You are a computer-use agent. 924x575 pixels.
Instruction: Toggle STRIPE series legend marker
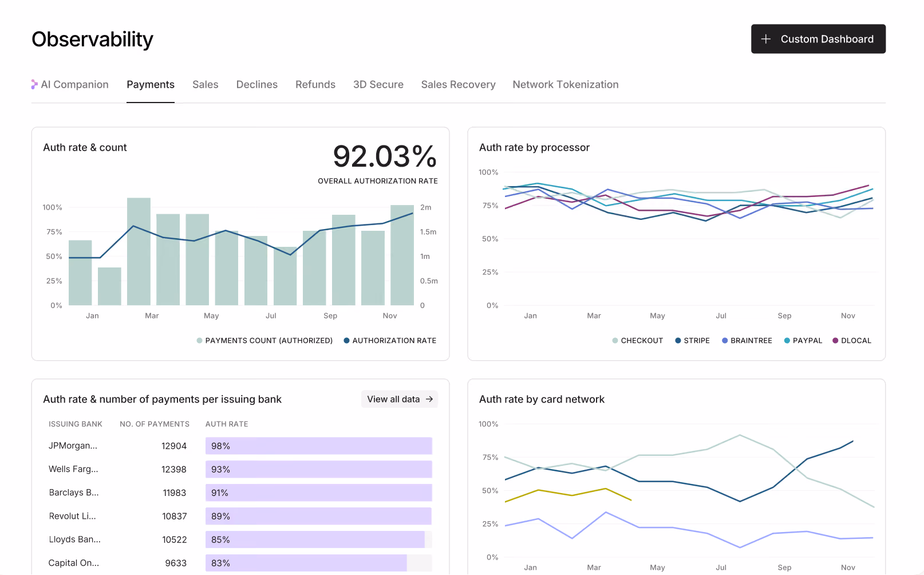click(x=678, y=341)
